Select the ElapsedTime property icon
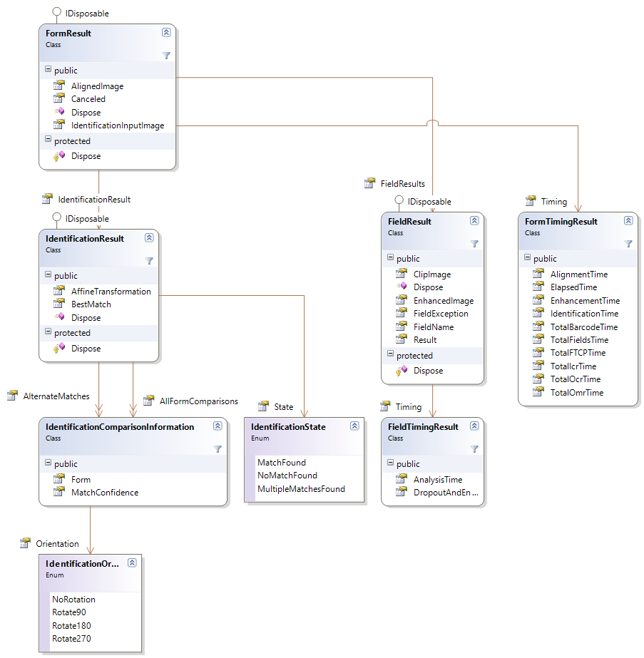This screenshot has width=644, height=658. click(x=538, y=287)
